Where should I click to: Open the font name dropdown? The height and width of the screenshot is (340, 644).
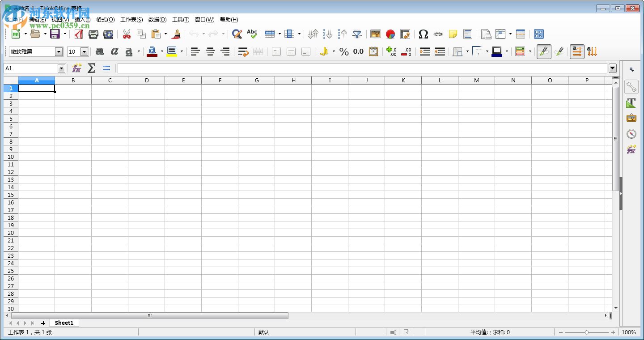tap(59, 51)
